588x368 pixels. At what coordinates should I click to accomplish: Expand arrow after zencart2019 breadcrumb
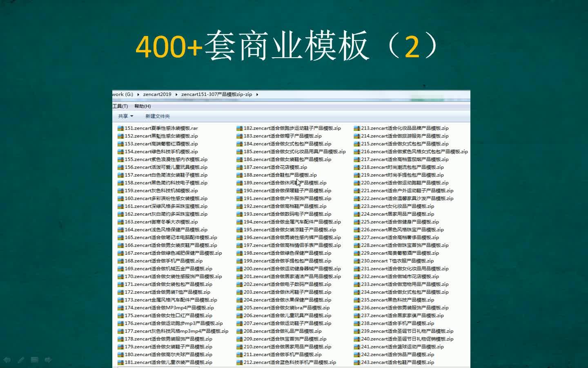point(176,94)
